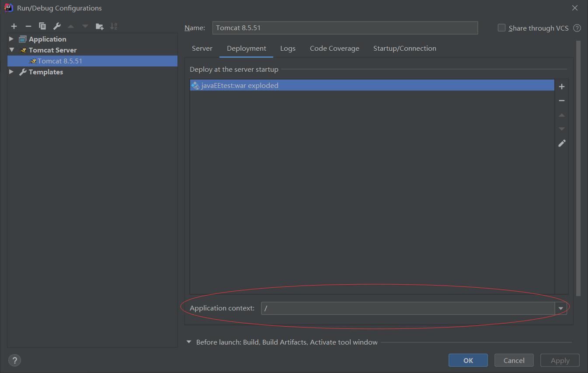Expand the Templates tree node
Screen dimensions: 588x373
pos(11,72)
